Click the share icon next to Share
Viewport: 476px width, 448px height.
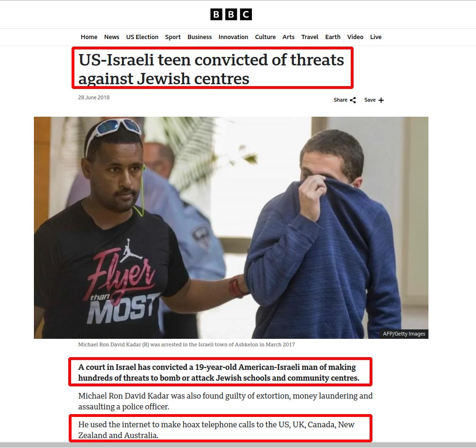[353, 100]
